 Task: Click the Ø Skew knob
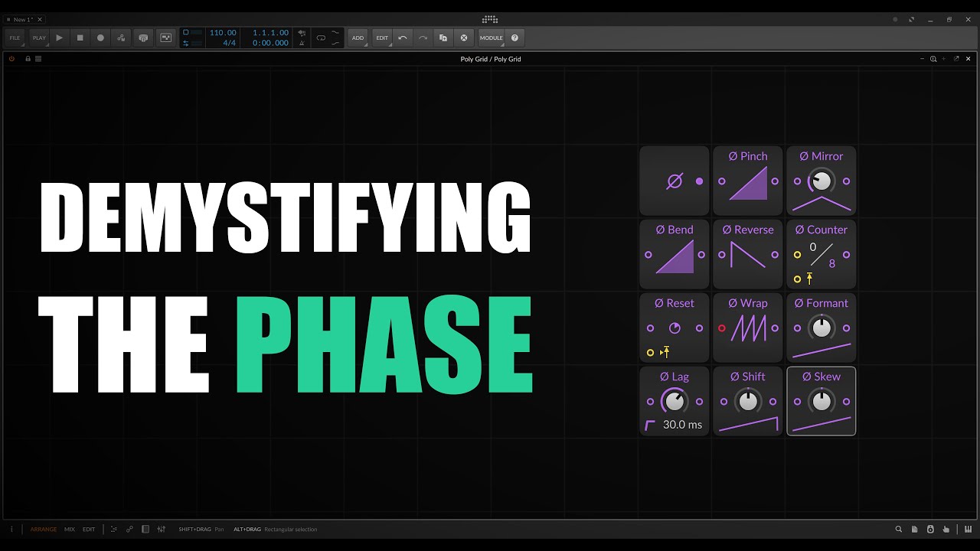pyautogui.click(x=822, y=401)
